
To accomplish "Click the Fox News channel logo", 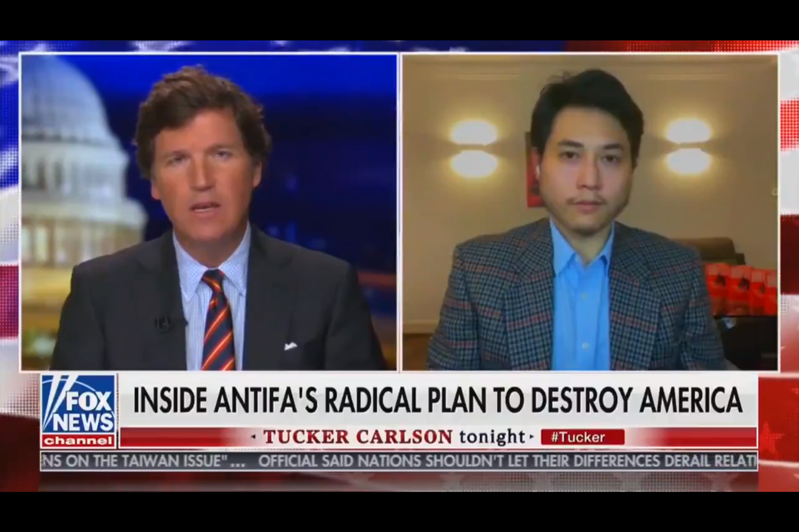I will coord(79,411).
